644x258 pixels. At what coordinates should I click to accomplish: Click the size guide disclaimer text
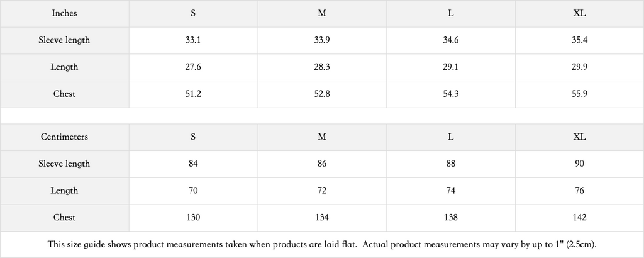click(x=322, y=244)
